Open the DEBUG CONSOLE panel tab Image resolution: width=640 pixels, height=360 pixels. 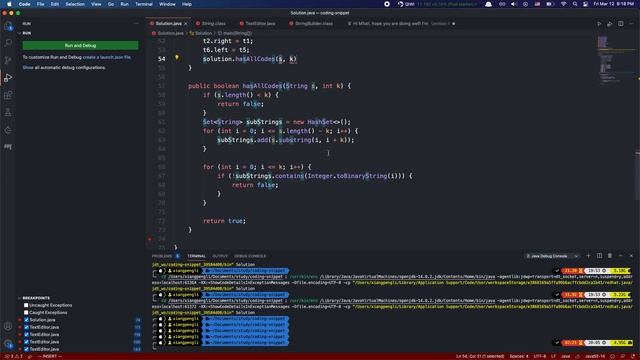coord(250,256)
